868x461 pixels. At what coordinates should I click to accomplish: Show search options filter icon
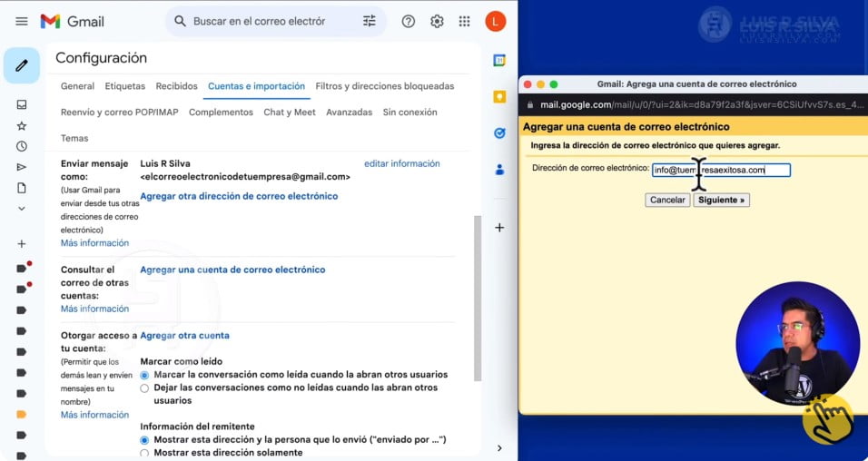(370, 21)
